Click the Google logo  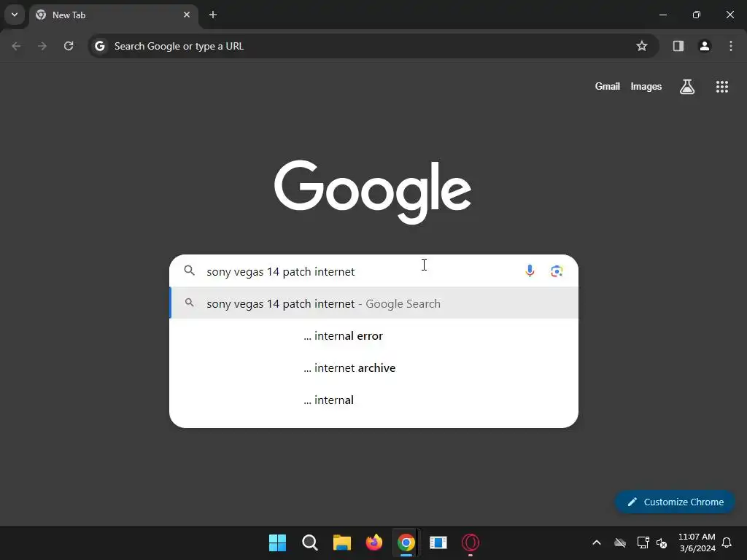(x=373, y=192)
